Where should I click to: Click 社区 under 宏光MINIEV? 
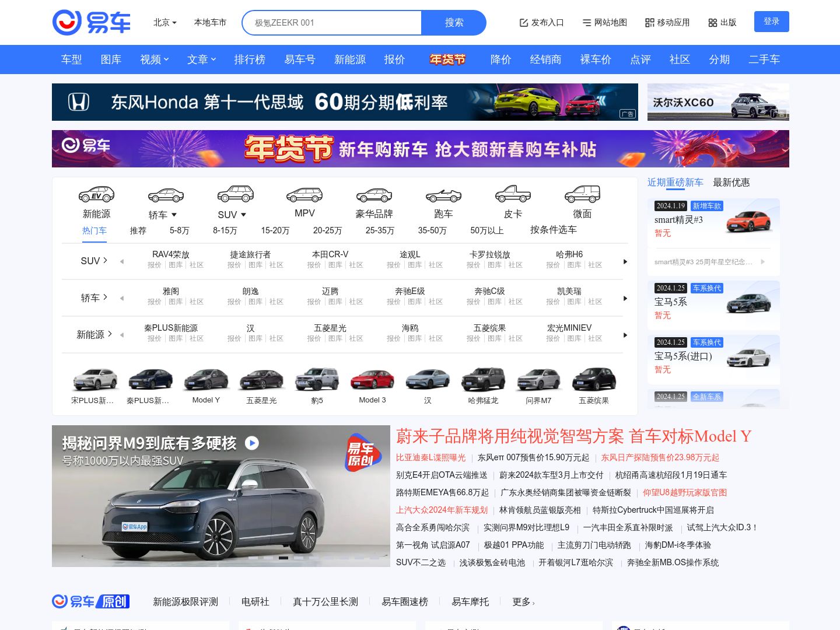click(595, 338)
